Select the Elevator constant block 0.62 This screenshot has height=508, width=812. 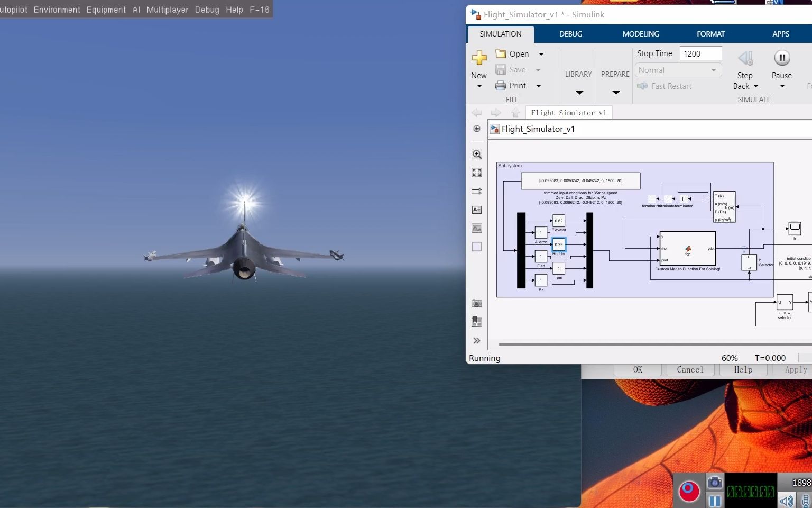(x=559, y=221)
